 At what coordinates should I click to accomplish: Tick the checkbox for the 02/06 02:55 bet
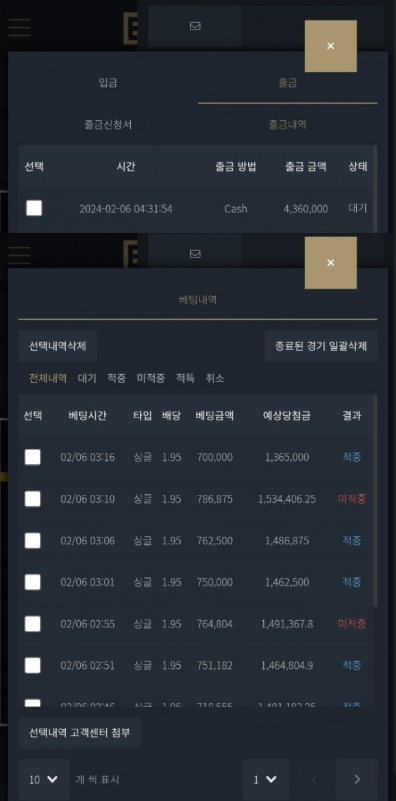[33, 623]
